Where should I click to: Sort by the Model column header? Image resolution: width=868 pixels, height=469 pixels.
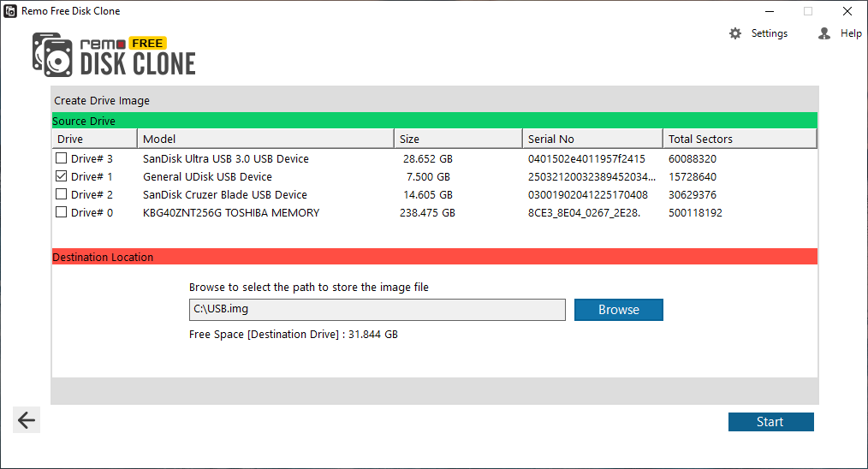click(265, 139)
